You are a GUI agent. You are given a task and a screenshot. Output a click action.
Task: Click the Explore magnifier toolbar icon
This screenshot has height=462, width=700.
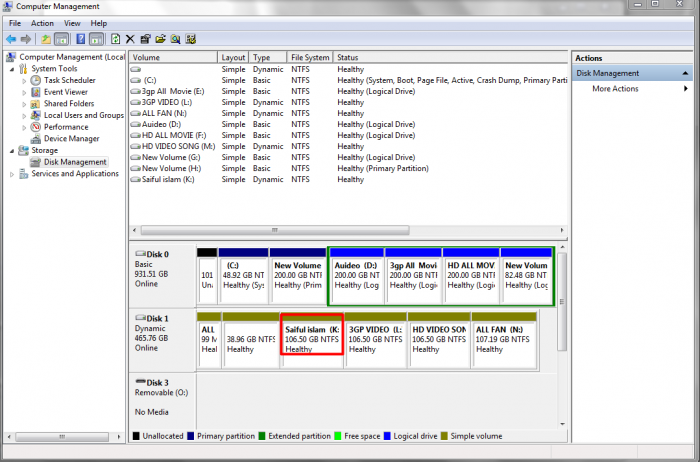click(175, 39)
